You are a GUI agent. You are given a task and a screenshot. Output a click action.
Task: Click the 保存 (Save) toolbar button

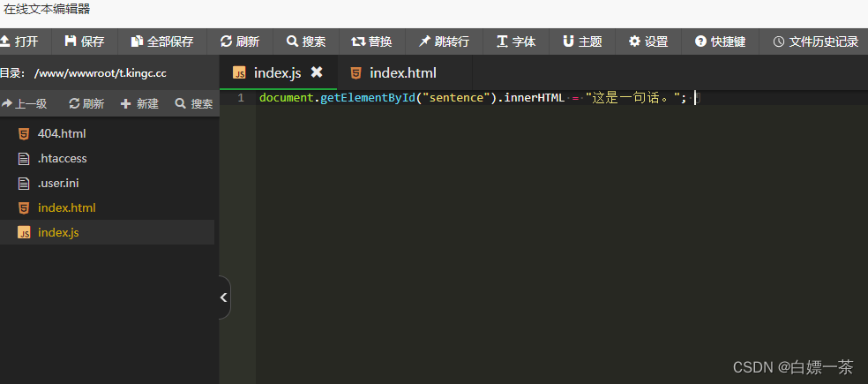(85, 41)
